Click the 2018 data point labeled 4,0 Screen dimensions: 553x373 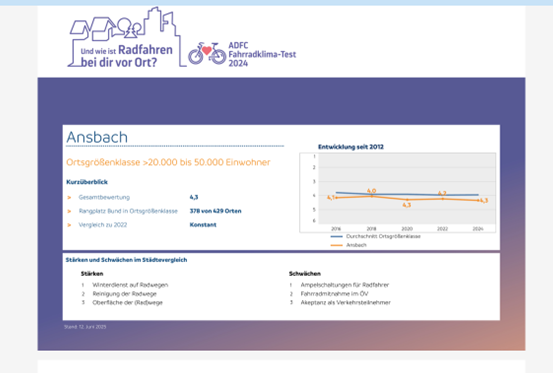[371, 196]
